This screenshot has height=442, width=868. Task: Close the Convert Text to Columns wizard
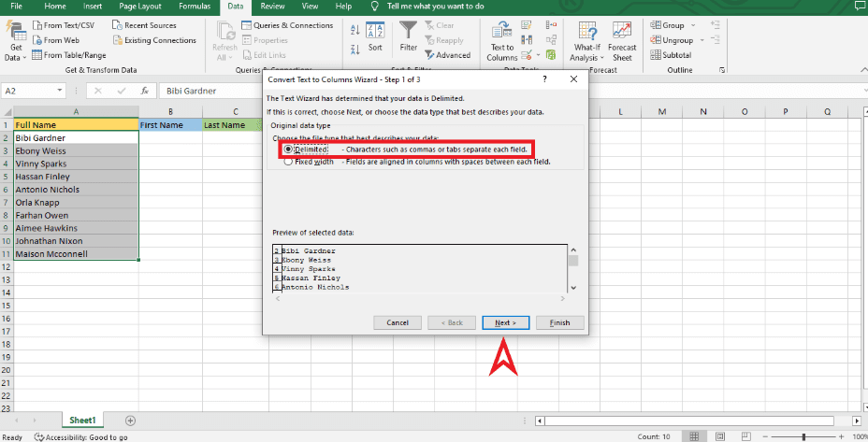(x=573, y=79)
